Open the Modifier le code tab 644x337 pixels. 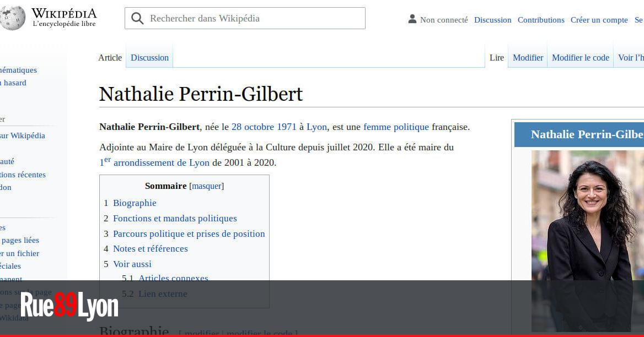coord(580,57)
